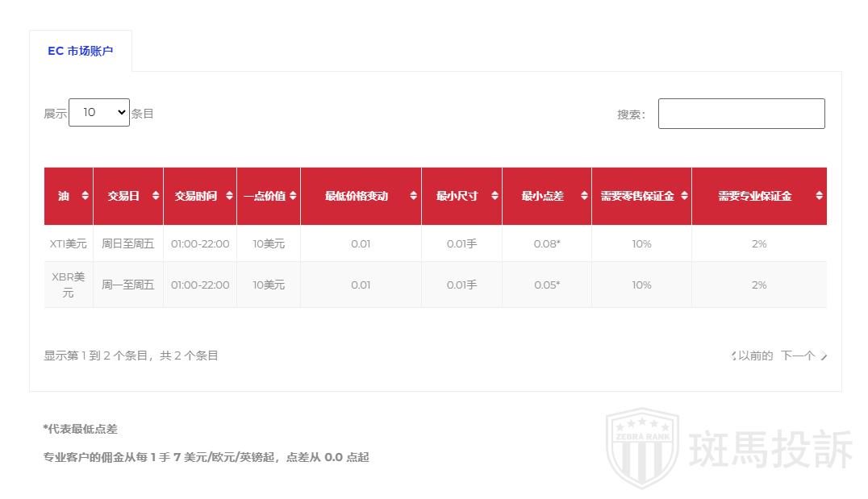Sort by 需要零售保证金 column sort icon
This screenshot has width=868, height=499.
pyautogui.click(x=684, y=196)
